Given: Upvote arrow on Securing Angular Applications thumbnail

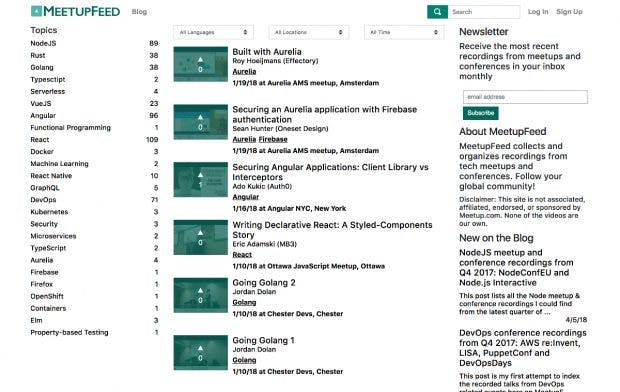Looking at the screenshot, I should [x=200, y=175].
